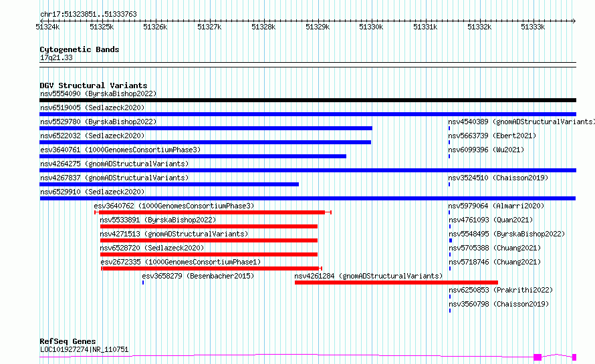Select the first magenta exon block of LOC101927274
The height and width of the screenshot is (364, 595).
tap(538, 357)
